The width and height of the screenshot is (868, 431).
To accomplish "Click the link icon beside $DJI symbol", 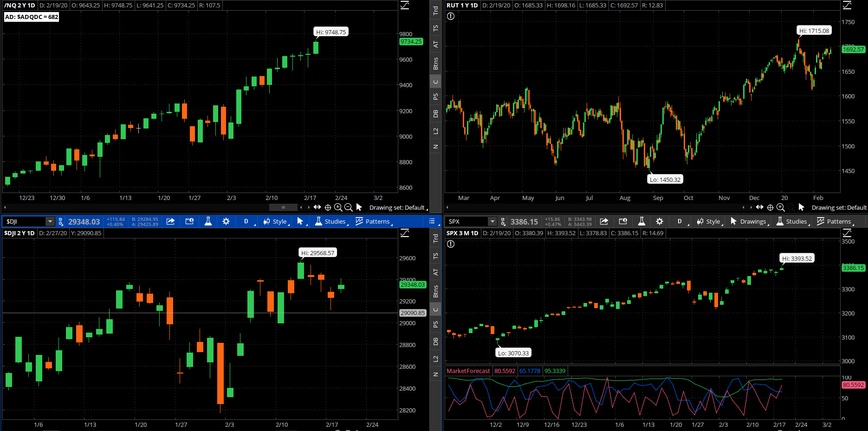I will click(61, 221).
